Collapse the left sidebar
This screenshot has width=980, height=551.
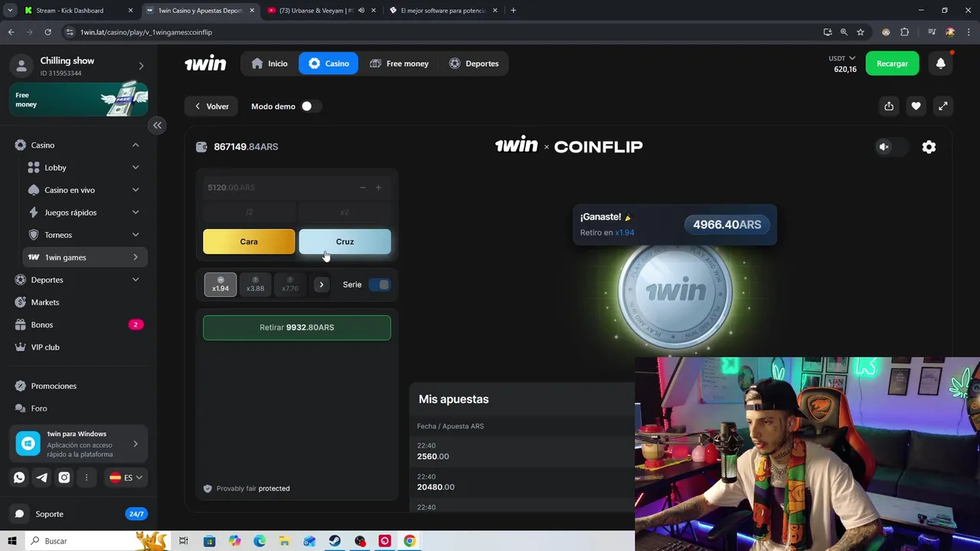click(x=157, y=126)
